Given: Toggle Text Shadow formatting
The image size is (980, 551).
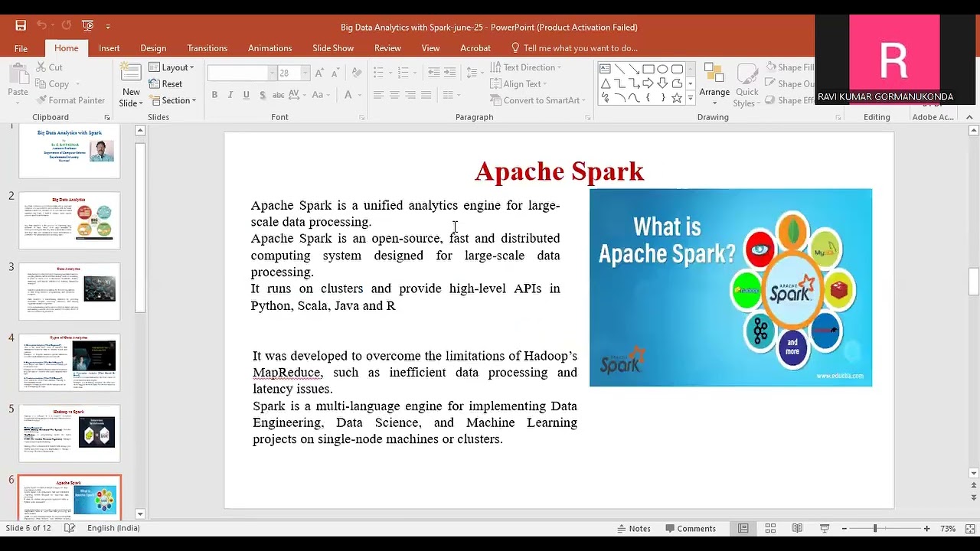Looking at the screenshot, I should pyautogui.click(x=263, y=95).
